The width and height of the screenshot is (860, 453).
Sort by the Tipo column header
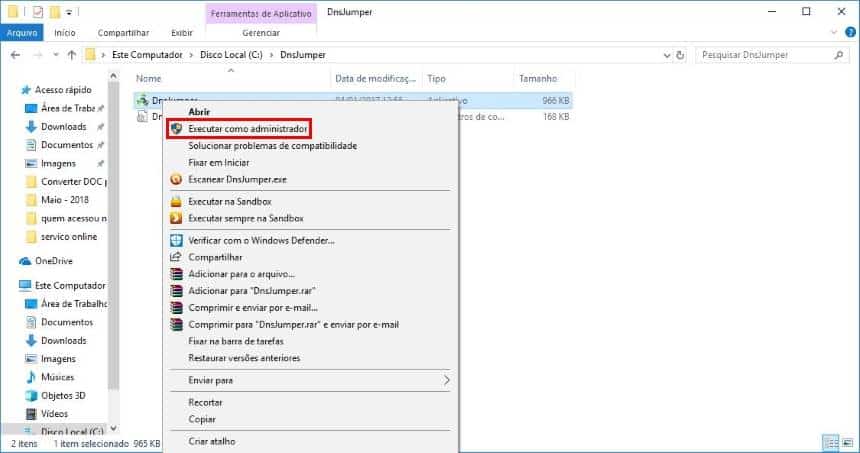point(437,79)
